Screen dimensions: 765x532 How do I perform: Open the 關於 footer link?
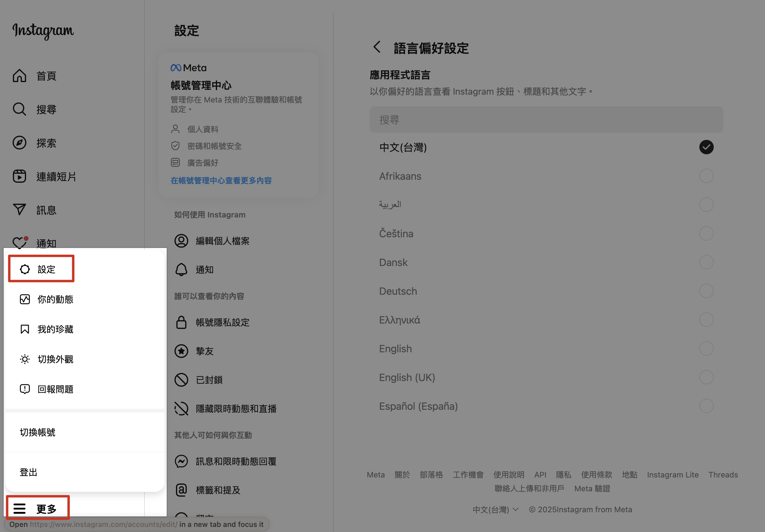coord(402,475)
